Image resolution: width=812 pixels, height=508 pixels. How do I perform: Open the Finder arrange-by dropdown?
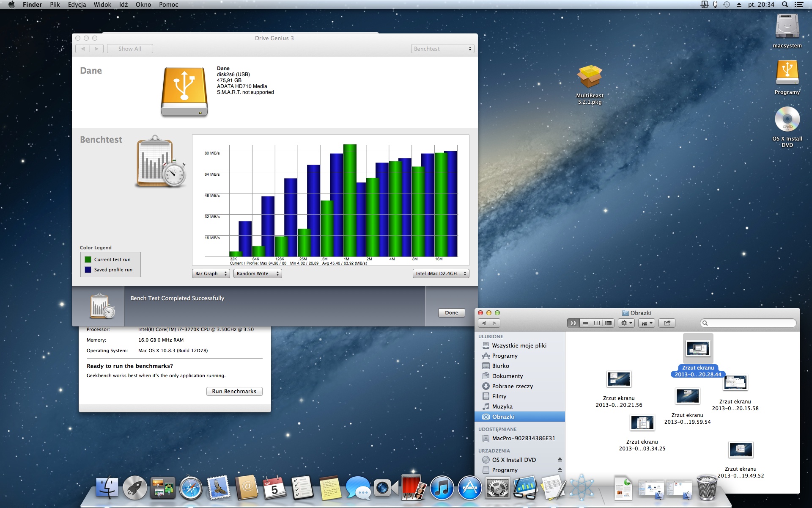(647, 323)
